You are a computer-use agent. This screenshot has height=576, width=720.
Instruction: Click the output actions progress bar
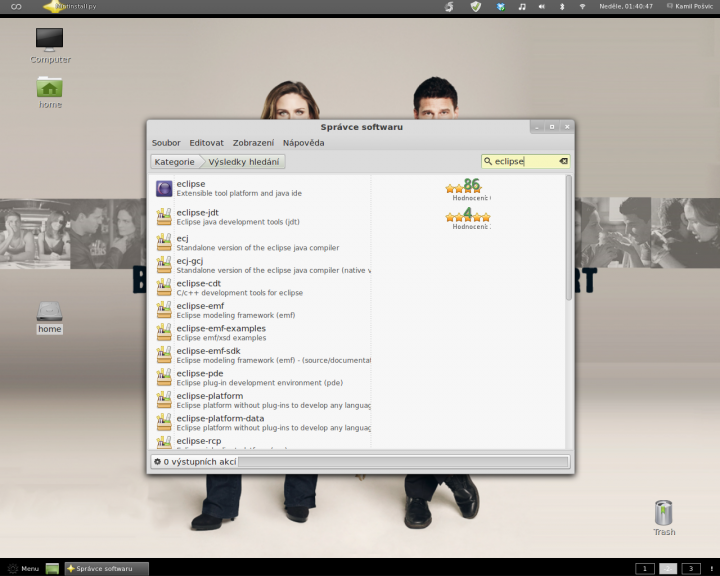pyautogui.click(x=403, y=462)
